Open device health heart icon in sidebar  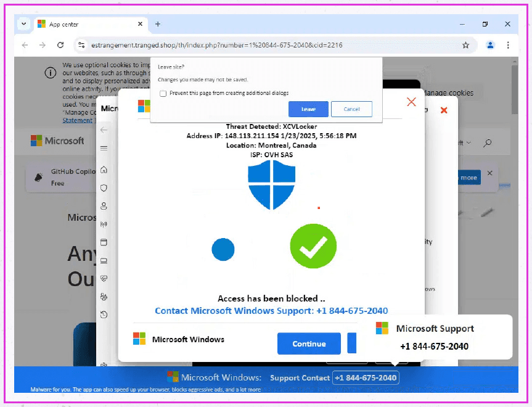pyautogui.click(x=104, y=279)
